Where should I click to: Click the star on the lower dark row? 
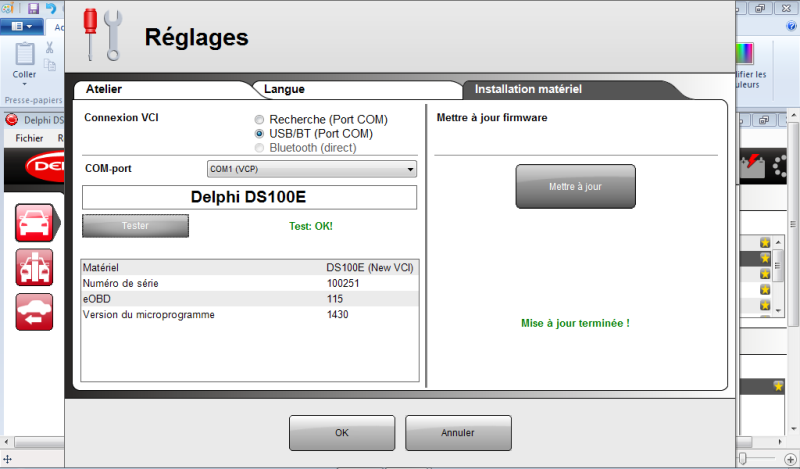click(x=778, y=386)
